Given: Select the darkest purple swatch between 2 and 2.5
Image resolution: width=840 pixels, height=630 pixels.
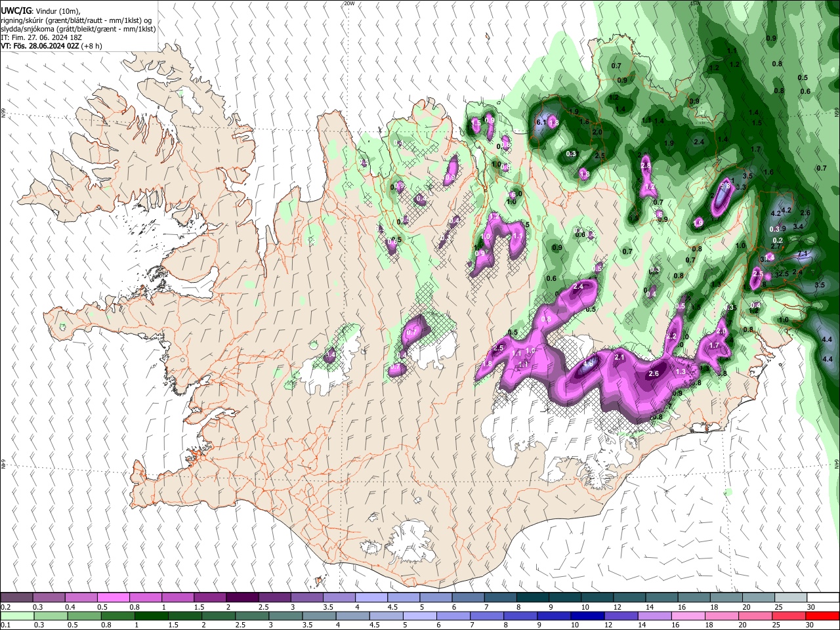Looking at the screenshot, I should coord(241,598).
